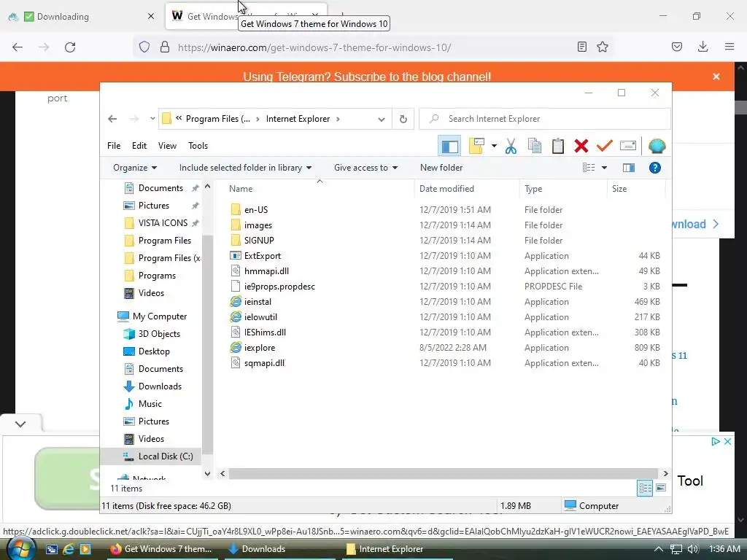Switch to large icons view in status bar
747x560 pixels.
click(661, 488)
